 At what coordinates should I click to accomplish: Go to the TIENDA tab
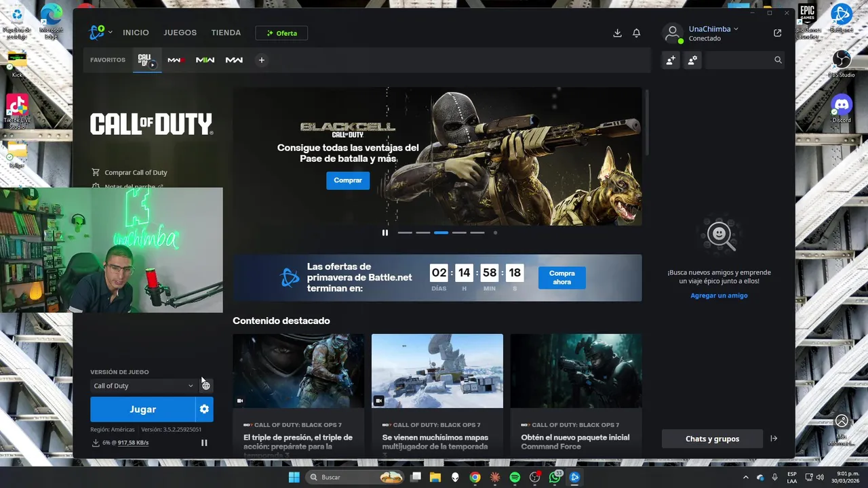[226, 33]
